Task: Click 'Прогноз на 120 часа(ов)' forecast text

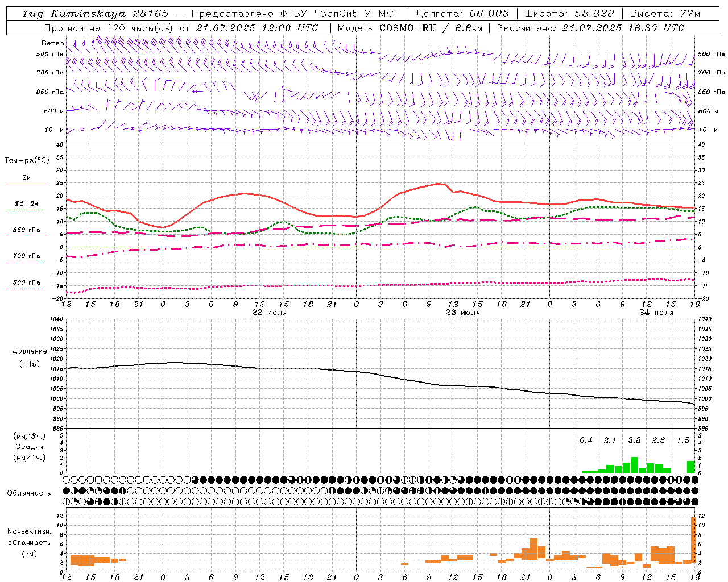Action: pyautogui.click(x=109, y=28)
